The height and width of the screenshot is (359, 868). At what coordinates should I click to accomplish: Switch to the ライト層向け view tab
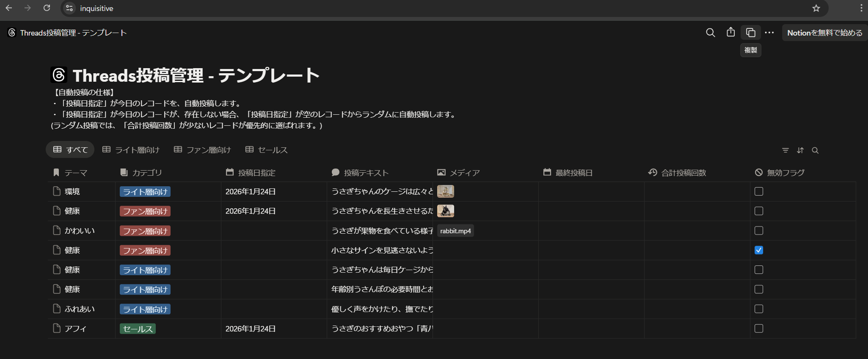[x=131, y=150]
